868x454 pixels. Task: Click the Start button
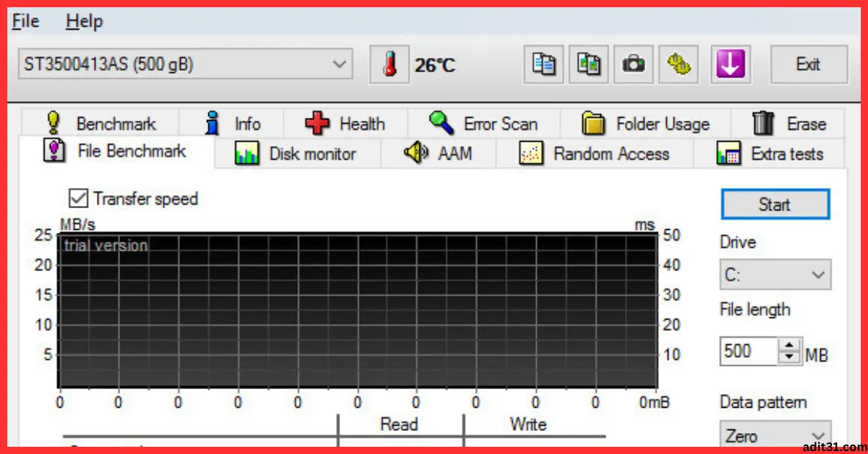[x=775, y=205]
